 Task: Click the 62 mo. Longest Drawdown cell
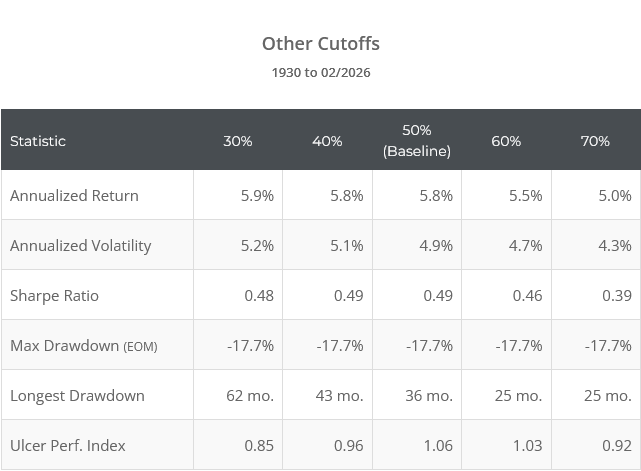coord(250,395)
